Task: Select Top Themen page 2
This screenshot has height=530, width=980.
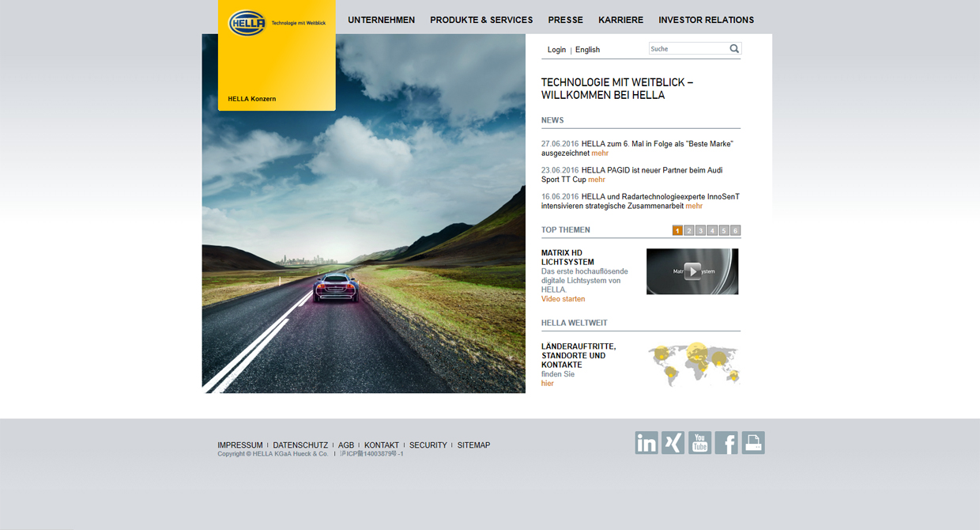Action: (689, 230)
